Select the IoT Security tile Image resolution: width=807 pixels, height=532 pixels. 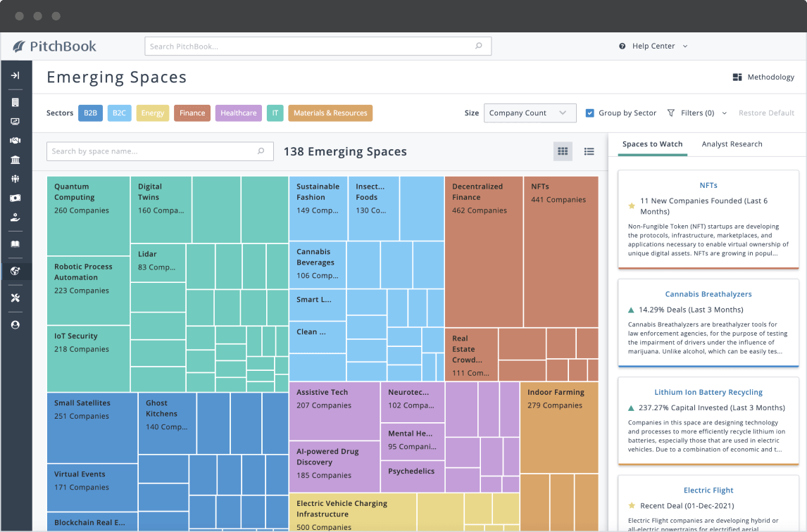[x=88, y=359]
